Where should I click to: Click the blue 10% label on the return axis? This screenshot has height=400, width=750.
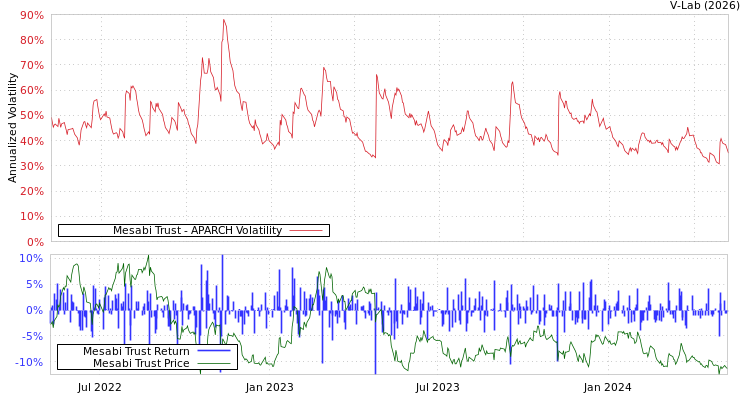coord(31,258)
